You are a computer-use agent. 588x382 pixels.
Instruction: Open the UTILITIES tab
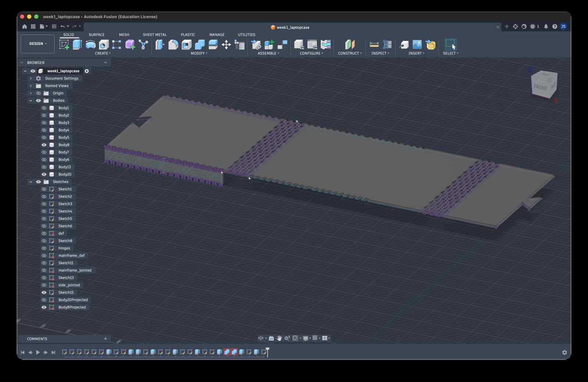click(x=247, y=35)
